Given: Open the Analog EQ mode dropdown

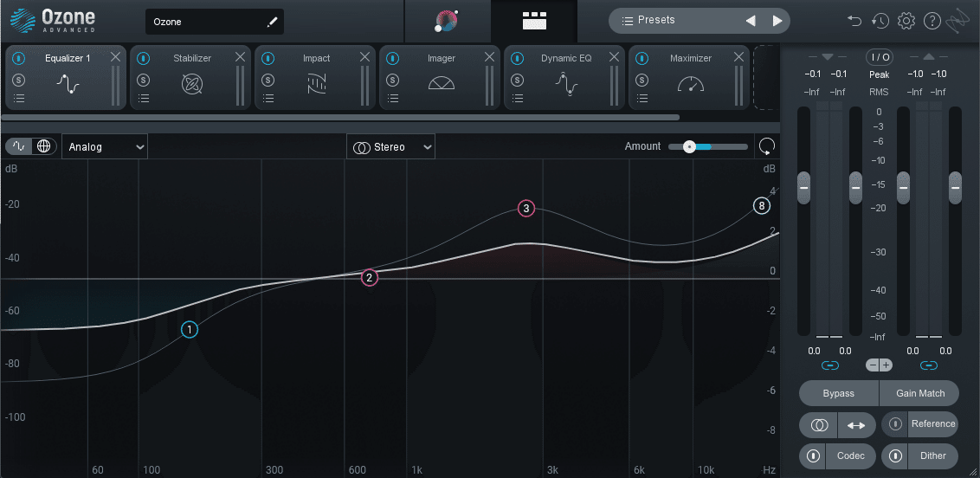Looking at the screenshot, I should (105, 147).
